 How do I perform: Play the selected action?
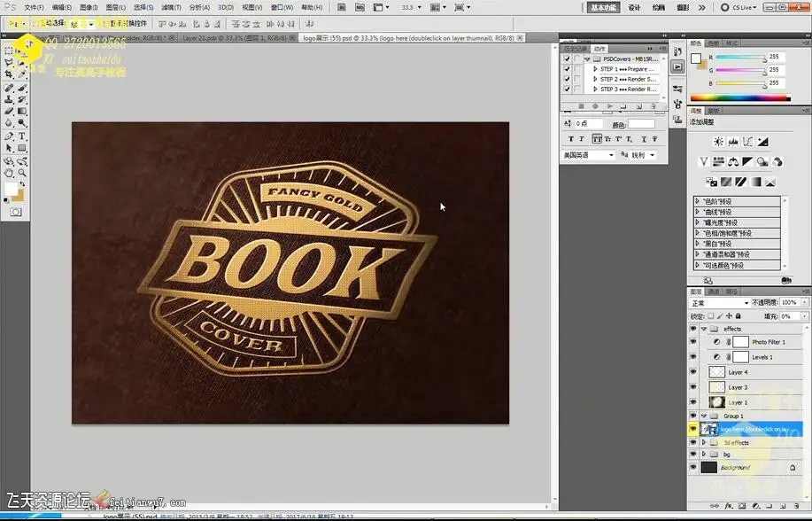(609, 106)
